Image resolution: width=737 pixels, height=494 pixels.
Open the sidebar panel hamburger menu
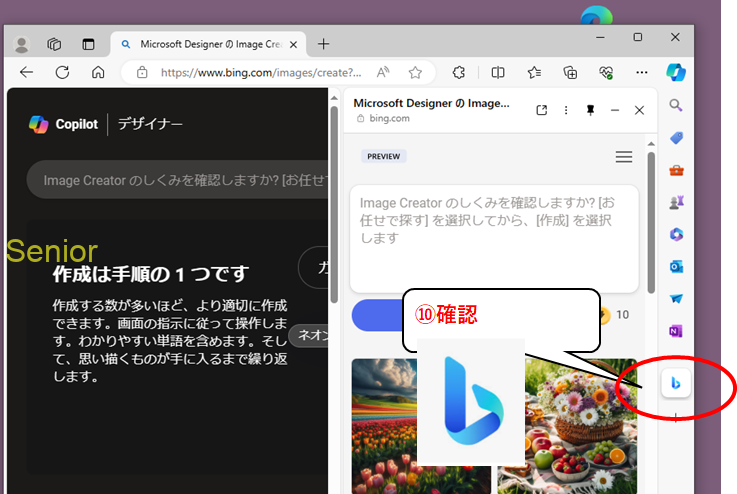624,157
